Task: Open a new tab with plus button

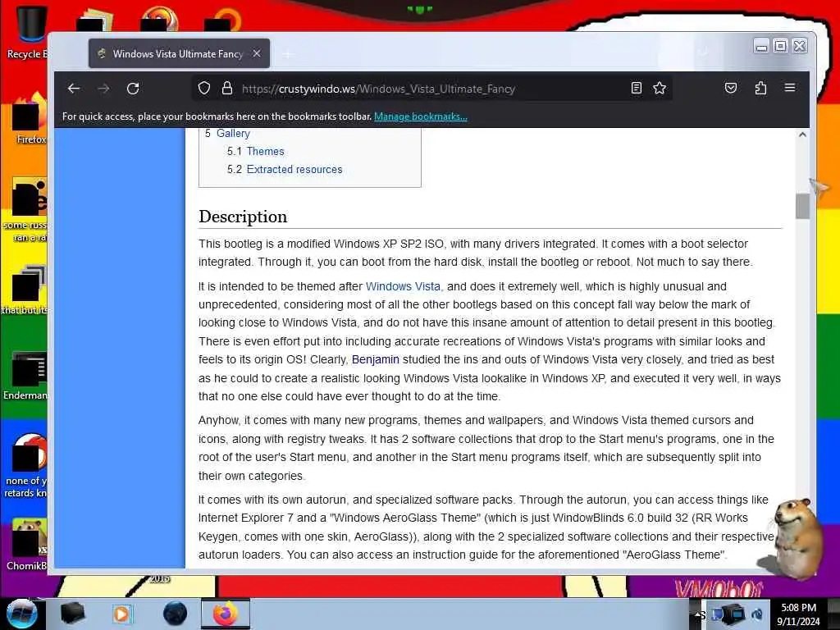Action: 288,54
